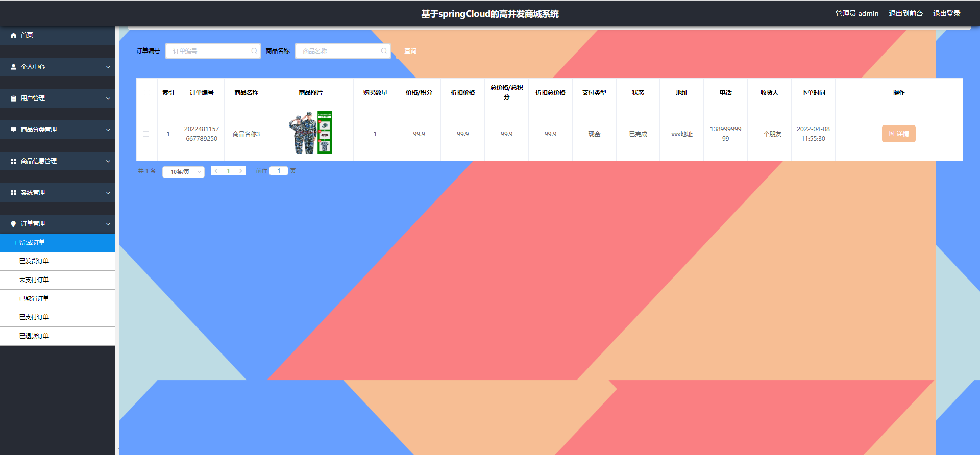The image size is (980, 455).
Task: Check the checkbox for order row 1
Action: (x=146, y=134)
